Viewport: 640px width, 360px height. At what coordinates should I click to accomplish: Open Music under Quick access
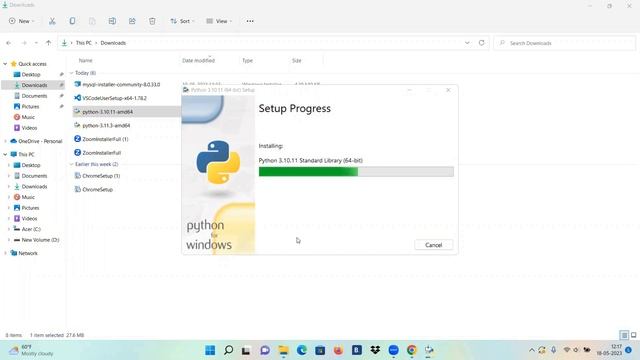point(24,117)
